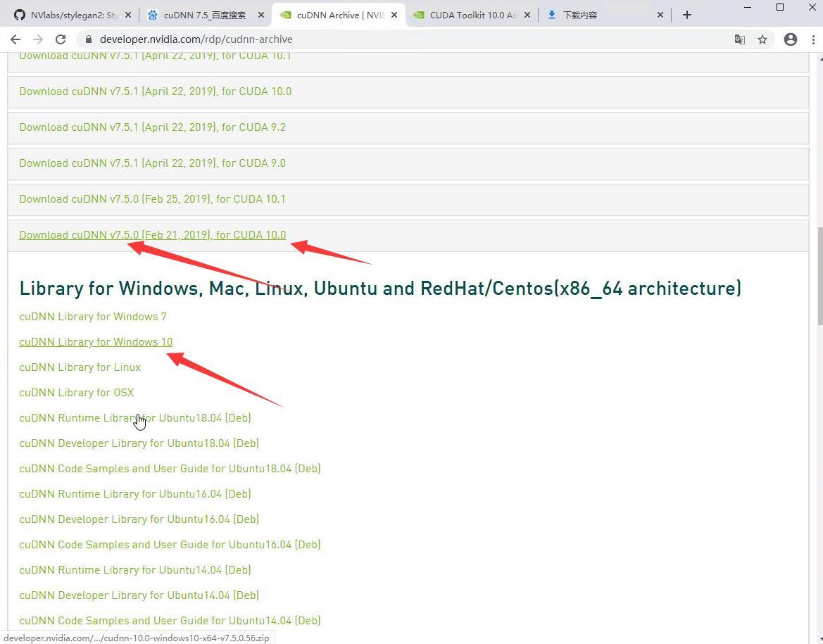Close the 下载内容 downloads tab

tap(660, 15)
